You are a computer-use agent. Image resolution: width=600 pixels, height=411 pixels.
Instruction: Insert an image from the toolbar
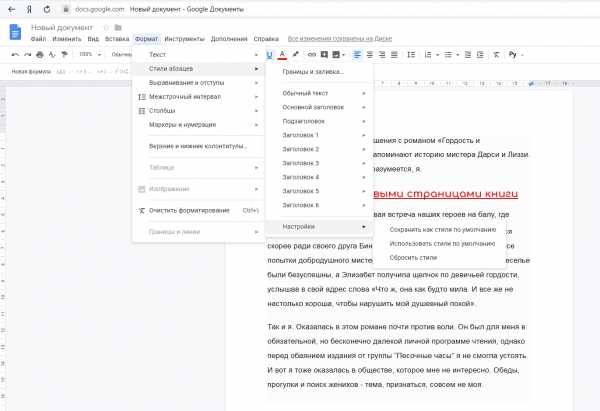tap(336, 55)
